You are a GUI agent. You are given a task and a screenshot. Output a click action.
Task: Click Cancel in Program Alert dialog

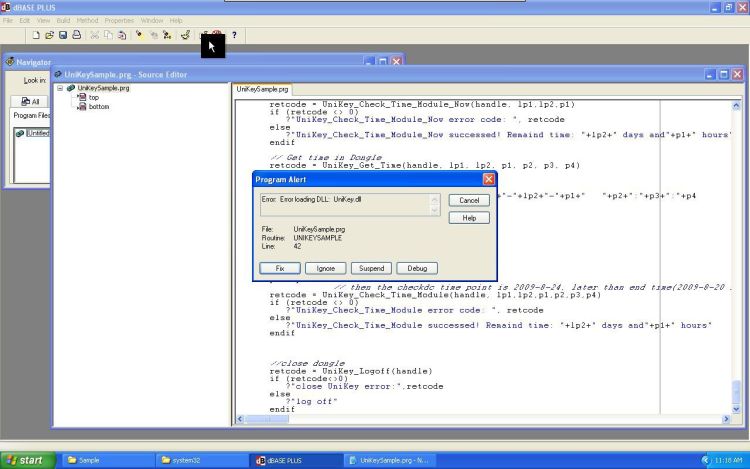tap(469, 200)
